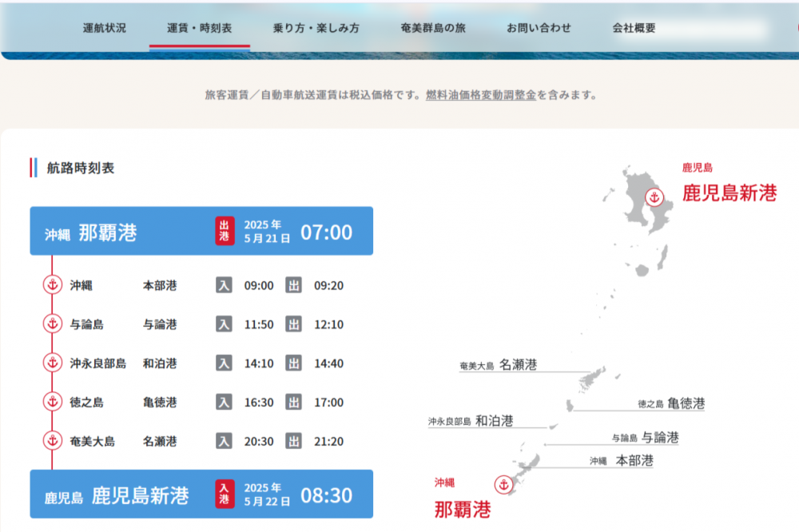Screen dimensions: 799x532
Task: Open the 運航状況 menu item
Action: 105,28
